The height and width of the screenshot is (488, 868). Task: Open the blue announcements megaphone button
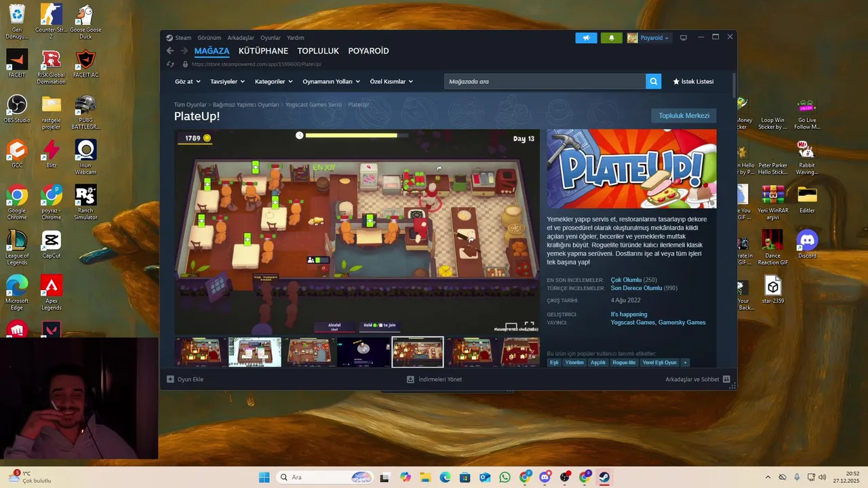tap(586, 38)
